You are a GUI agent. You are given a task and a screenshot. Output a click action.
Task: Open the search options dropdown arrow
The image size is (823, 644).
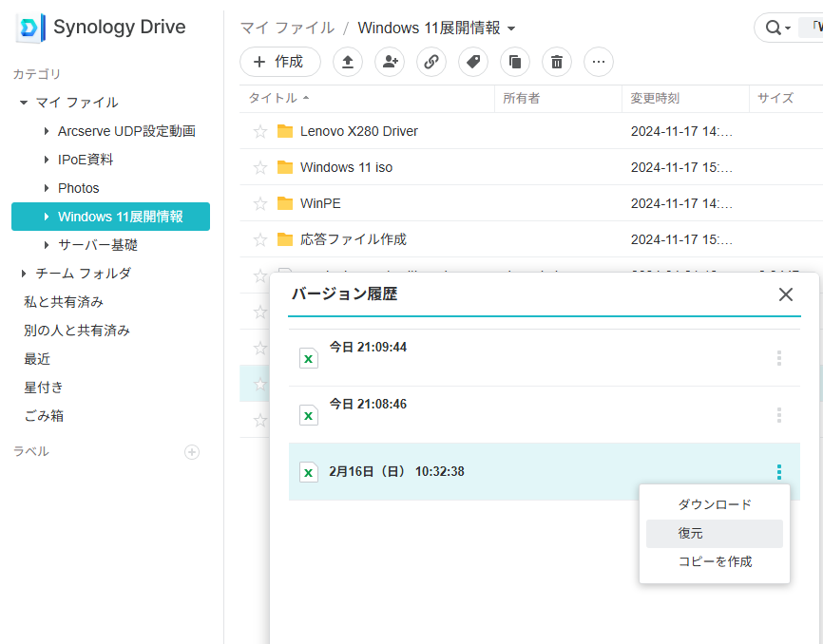(x=787, y=28)
